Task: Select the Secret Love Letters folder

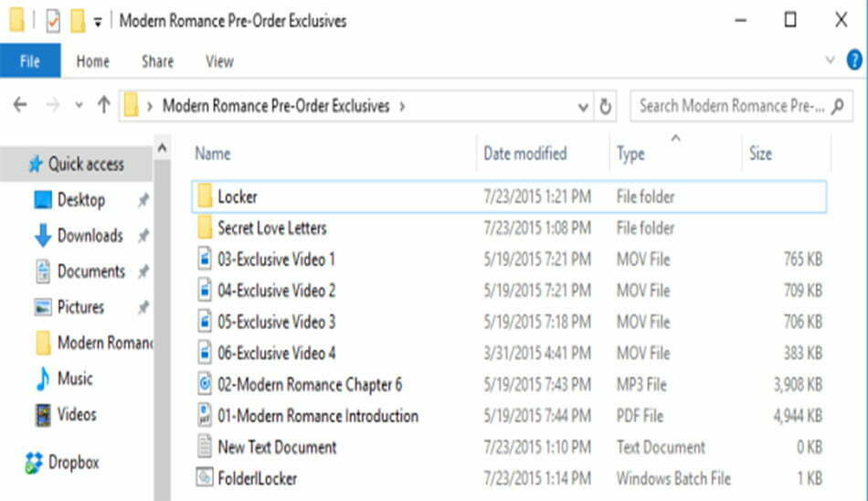Action: (509, 228)
